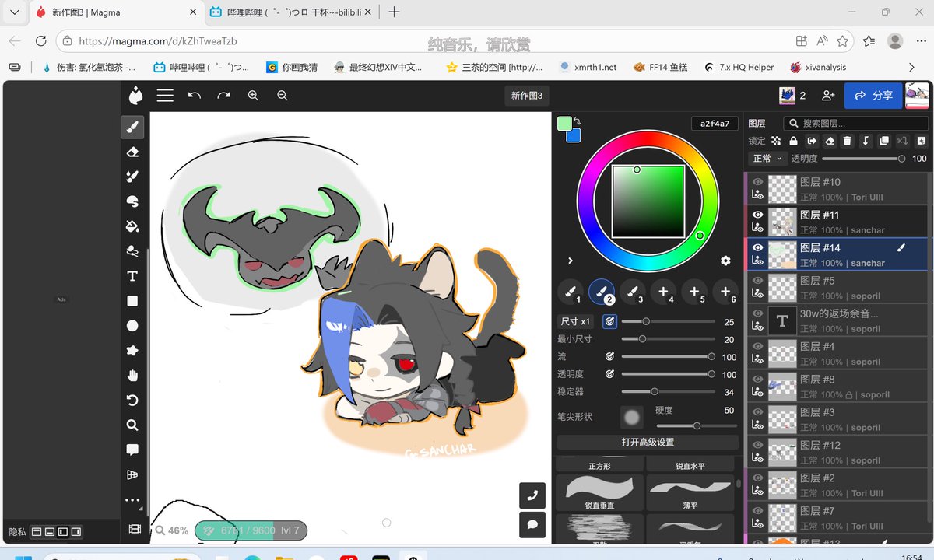Select the Brush tool in left toolbar

pos(132,128)
